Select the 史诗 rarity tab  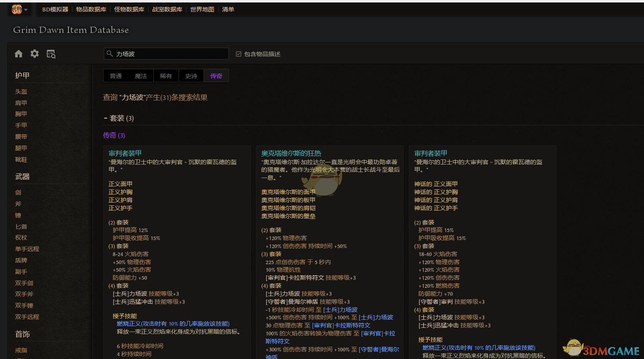pos(191,76)
